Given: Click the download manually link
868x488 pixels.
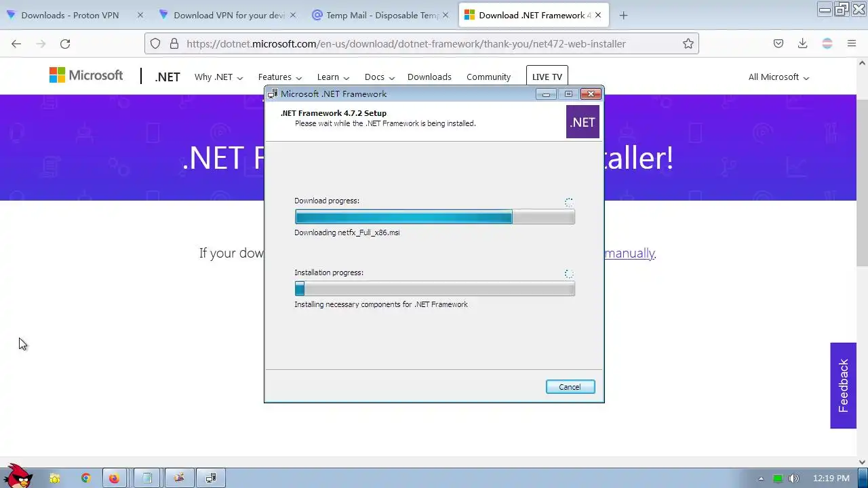Looking at the screenshot, I should (629, 253).
